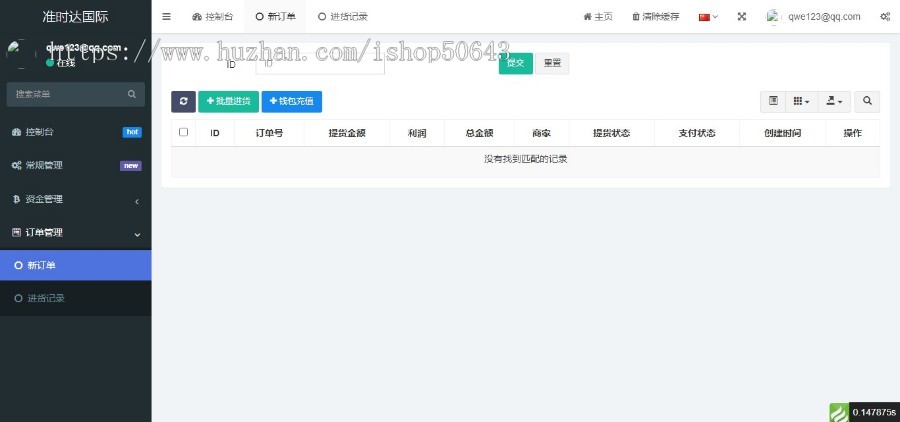Image resolution: width=900 pixels, height=422 pixels.
Task: Open the settings gears icon in the header
Action: click(885, 17)
